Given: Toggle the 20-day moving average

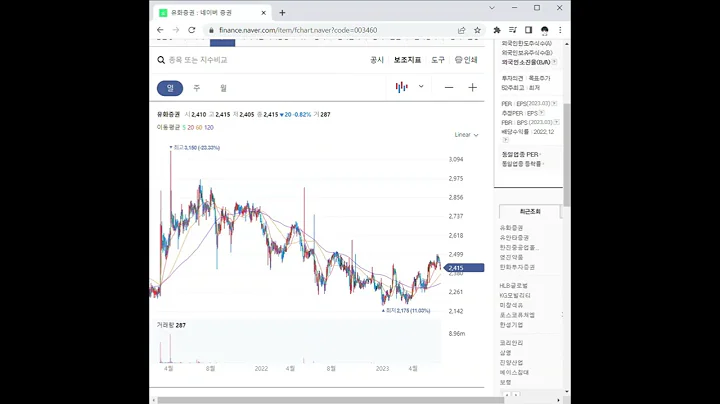Looking at the screenshot, I should pos(191,128).
